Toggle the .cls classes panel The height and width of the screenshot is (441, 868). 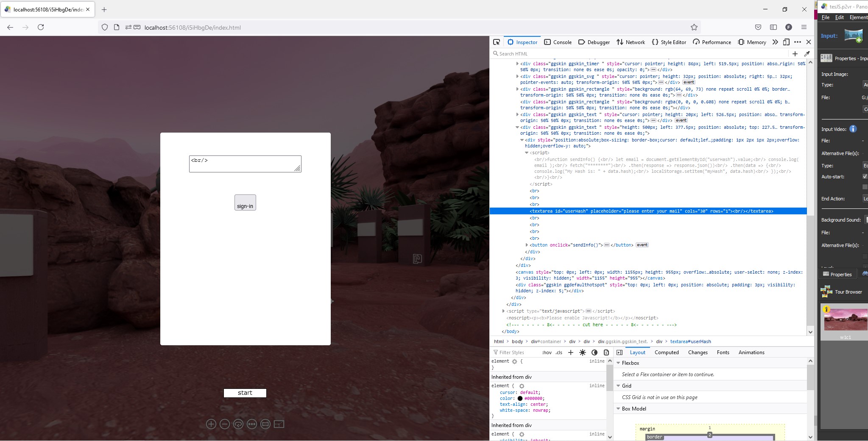coord(559,352)
